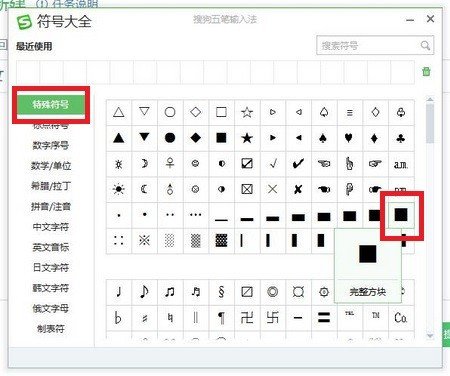The height and width of the screenshot is (376, 450).
Task: Insert the hollow diamond symbol
Action: click(x=196, y=112)
